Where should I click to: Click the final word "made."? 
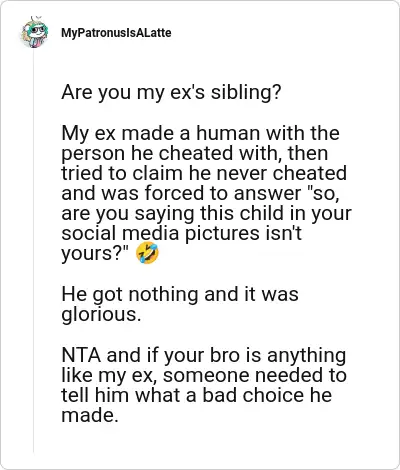(90, 415)
